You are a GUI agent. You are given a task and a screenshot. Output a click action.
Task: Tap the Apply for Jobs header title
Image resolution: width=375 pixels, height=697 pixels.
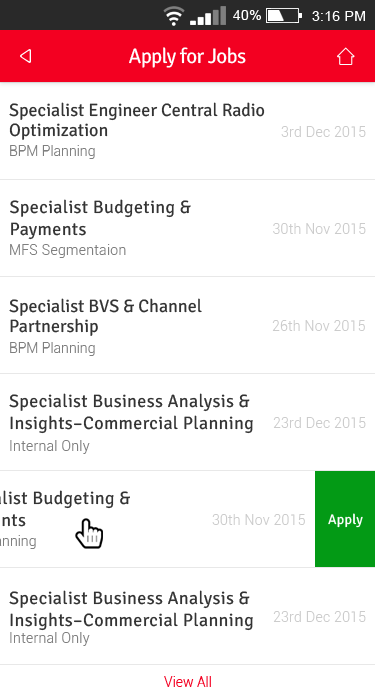coord(187,56)
